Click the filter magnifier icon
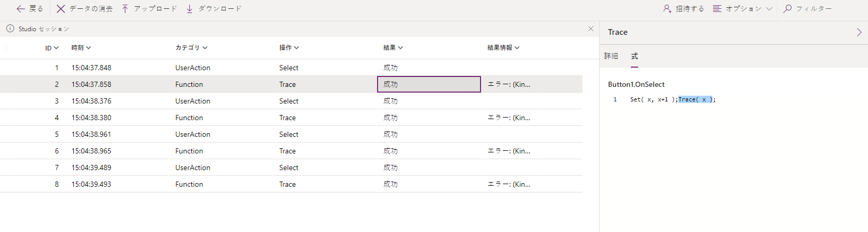 (787, 9)
